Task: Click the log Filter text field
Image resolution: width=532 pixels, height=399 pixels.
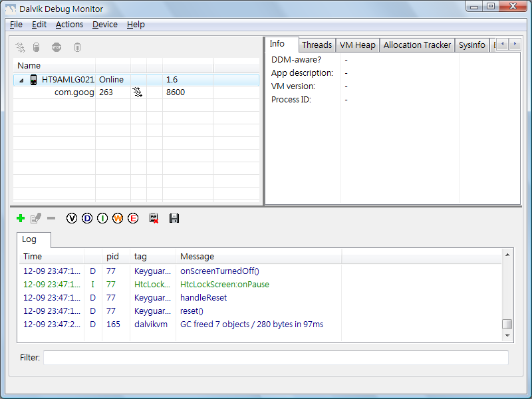Action: pos(275,358)
